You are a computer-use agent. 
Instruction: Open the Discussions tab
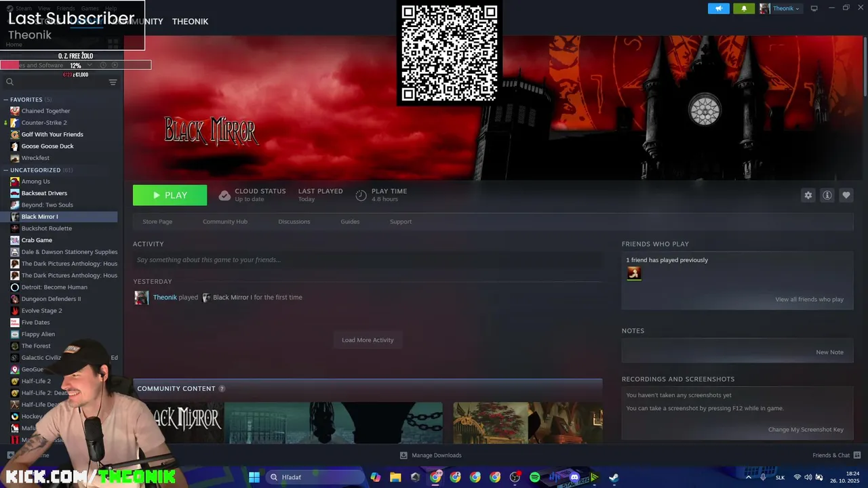pyautogui.click(x=294, y=222)
